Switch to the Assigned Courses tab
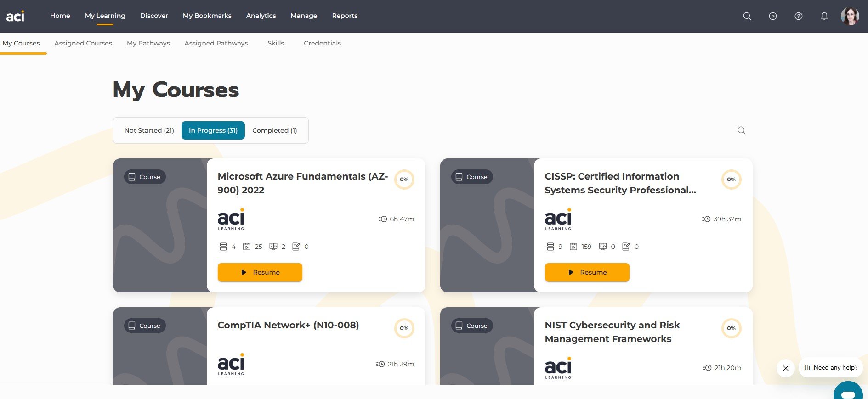 [x=83, y=43]
